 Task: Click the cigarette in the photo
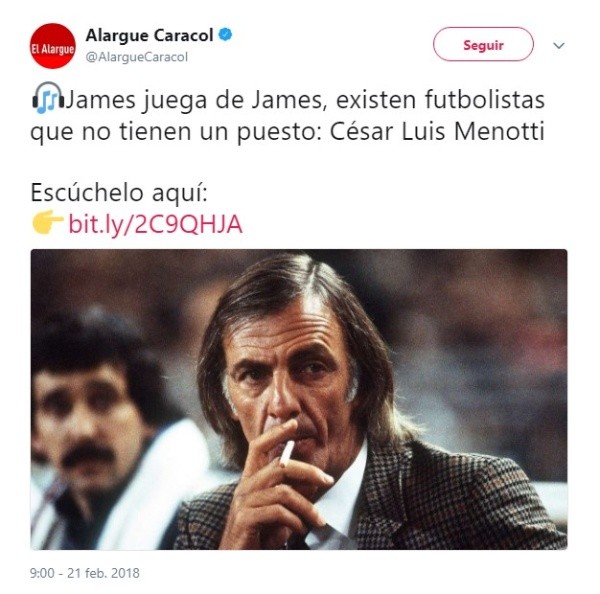coord(287,453)
